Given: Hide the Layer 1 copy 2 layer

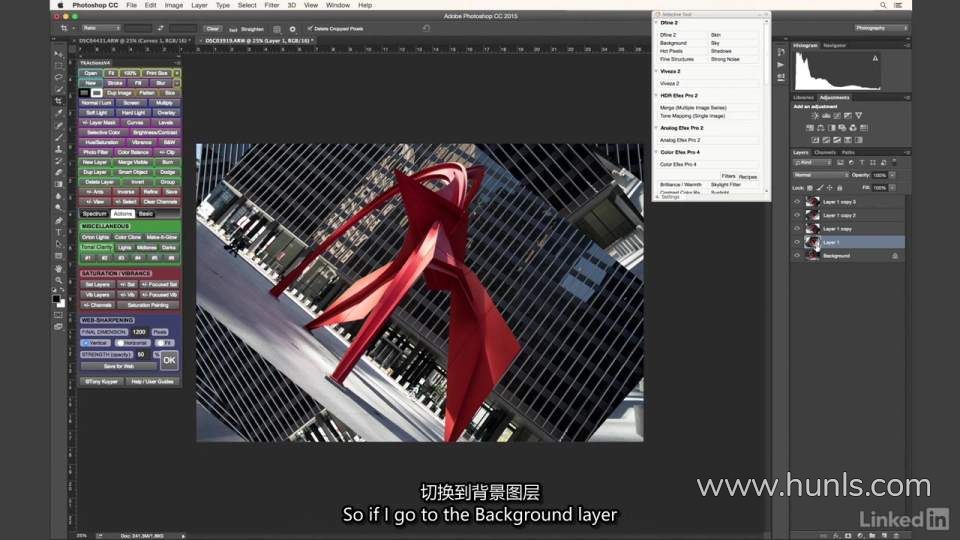Looking at the screenshot, I should pos(797,215).
